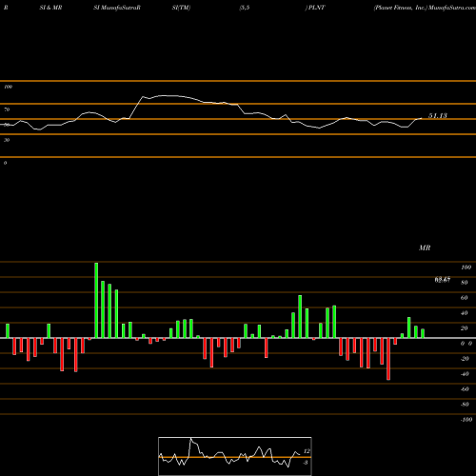Click the RSI value label 51.13
The height and width of the screenshot is (476, 476).
[x=438, y=116]
